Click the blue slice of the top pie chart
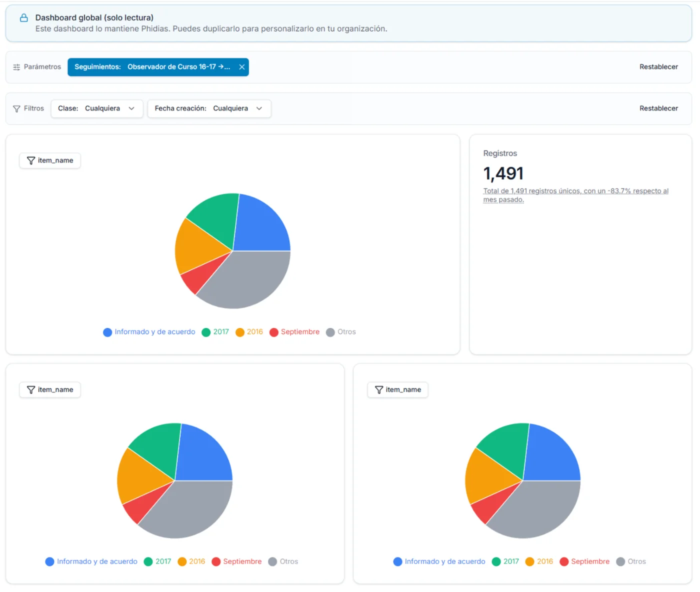The height and width of the screenshot is (592, 700). pyautogui.click(x=260, y=225)
